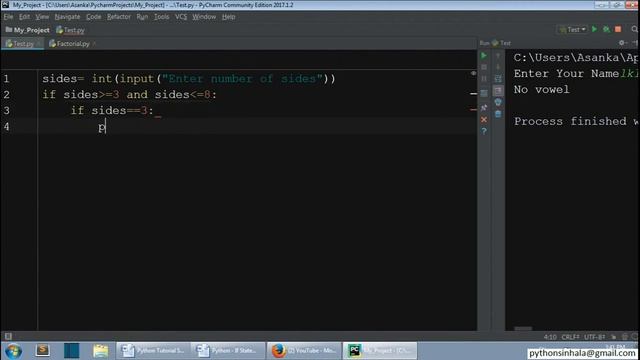
Task: Click the inspections eye indicator atop editor
Action: tap(473, 73)
